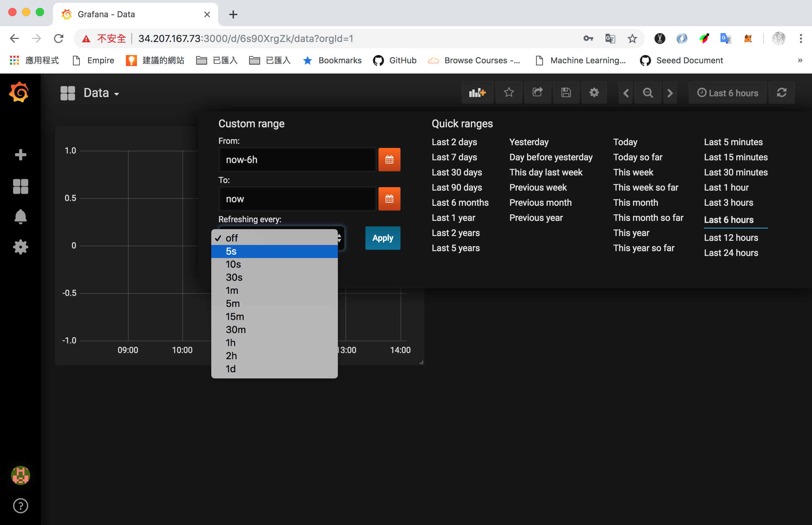Select 1h refresh interval
The height and width of the screenshot is (525, 812).
pyautogui.click(x=275, y=343)
